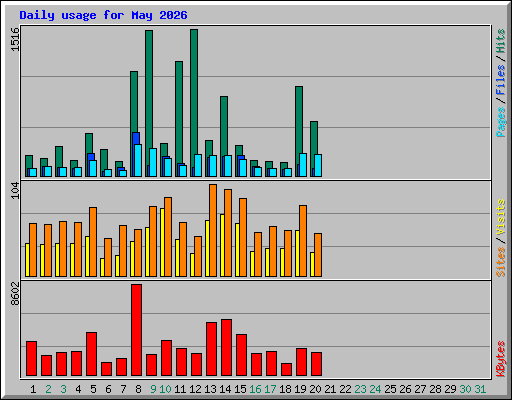Click the orange Sites bar for day 14

tap(228, 233)
